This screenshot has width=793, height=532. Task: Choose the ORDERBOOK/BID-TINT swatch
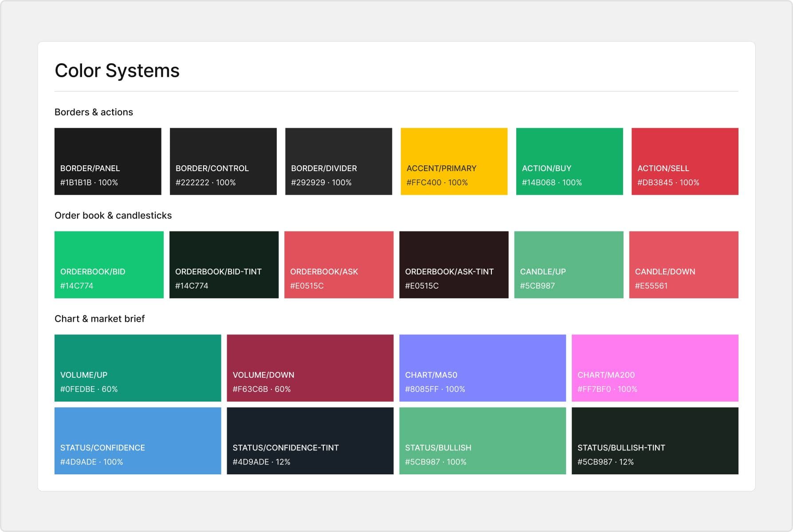point(224,265)
